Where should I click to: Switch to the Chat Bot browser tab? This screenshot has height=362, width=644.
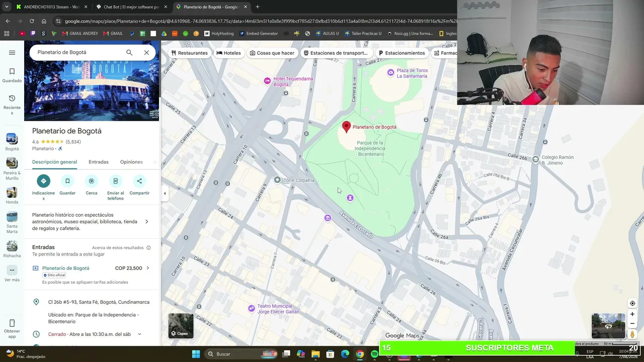131,7
